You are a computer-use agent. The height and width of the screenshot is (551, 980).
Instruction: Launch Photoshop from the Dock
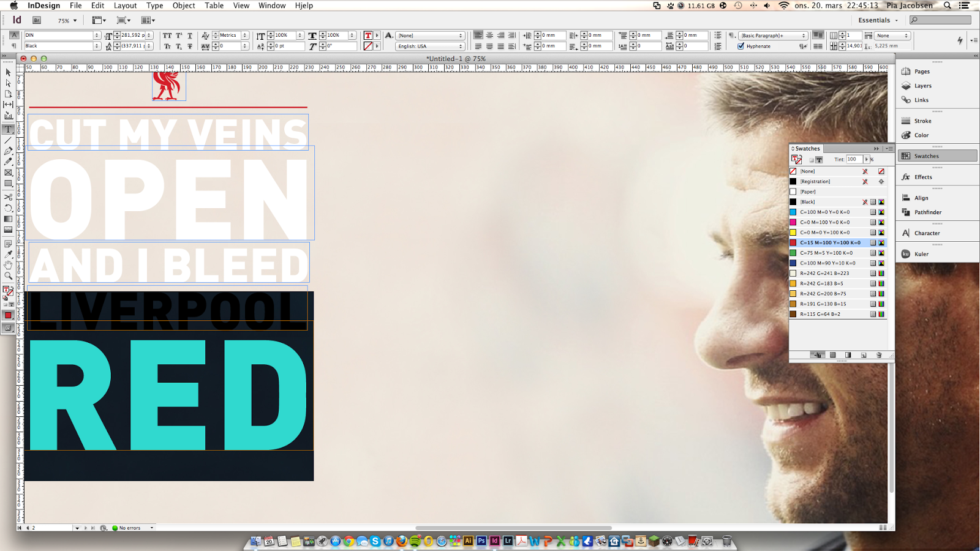pyautogui.click(x=481, y=541)
